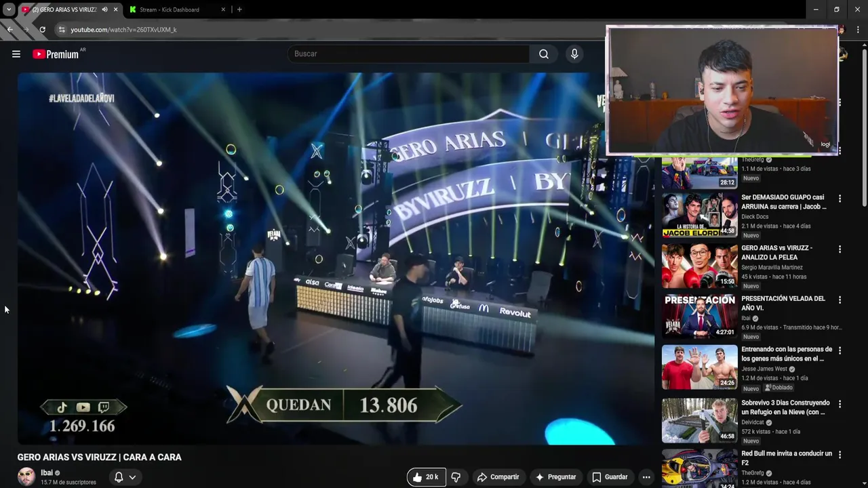
Task: Open options menu for Sobrevivo 3 Dias video
Action: tap(840, 404)
